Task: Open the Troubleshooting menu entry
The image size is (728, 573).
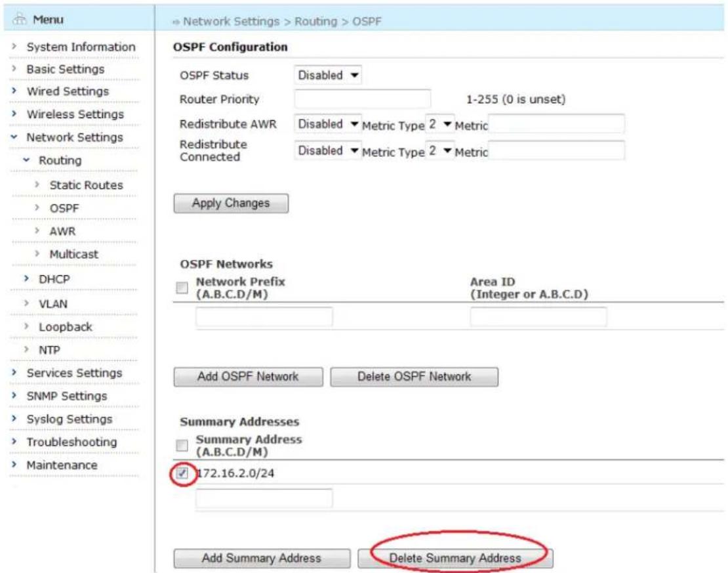Action: tap(72, 442)
